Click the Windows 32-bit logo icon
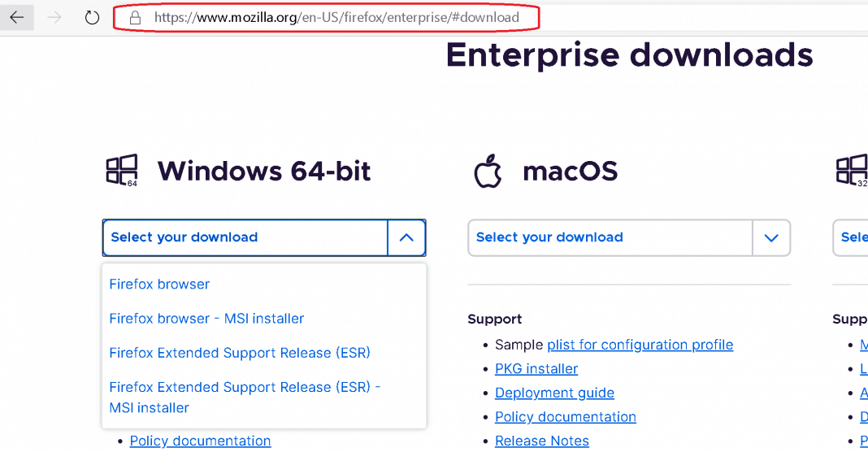 pos(852,171)
